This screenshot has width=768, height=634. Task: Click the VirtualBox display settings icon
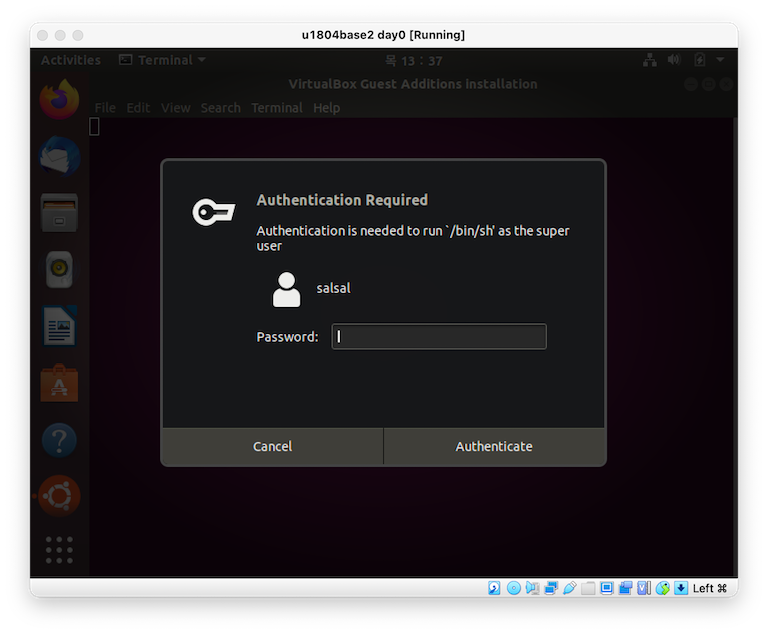(x=607, y=588)
